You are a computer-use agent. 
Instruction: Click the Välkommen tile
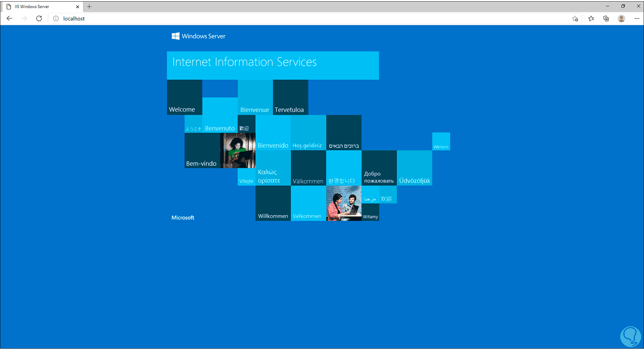click(x=308, y=168)
